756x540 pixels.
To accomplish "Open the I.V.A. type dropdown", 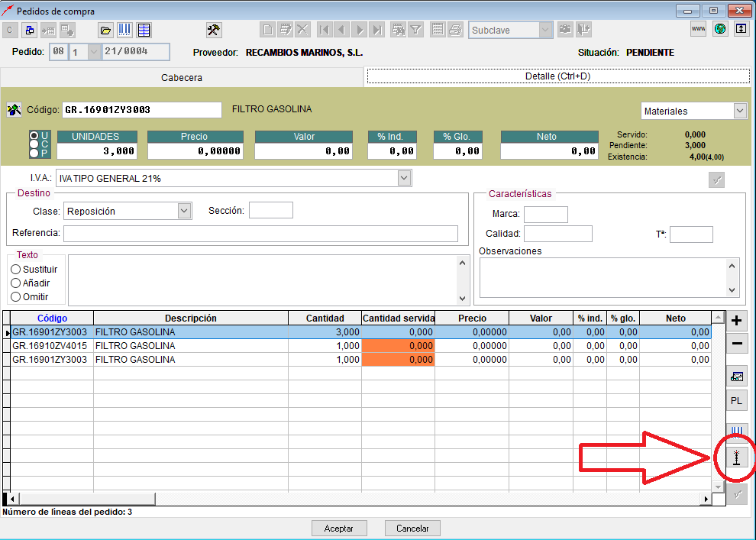I will click(x=404, y=178).
